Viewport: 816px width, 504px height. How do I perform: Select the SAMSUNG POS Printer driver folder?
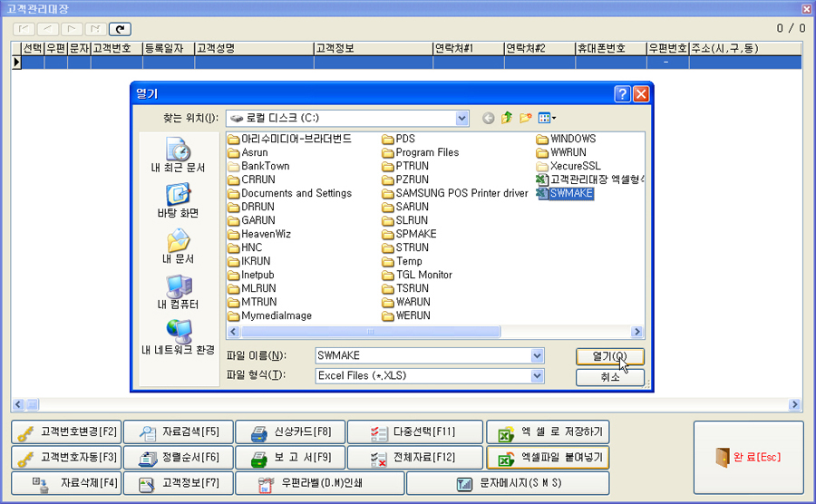click(x=455, y=193)
